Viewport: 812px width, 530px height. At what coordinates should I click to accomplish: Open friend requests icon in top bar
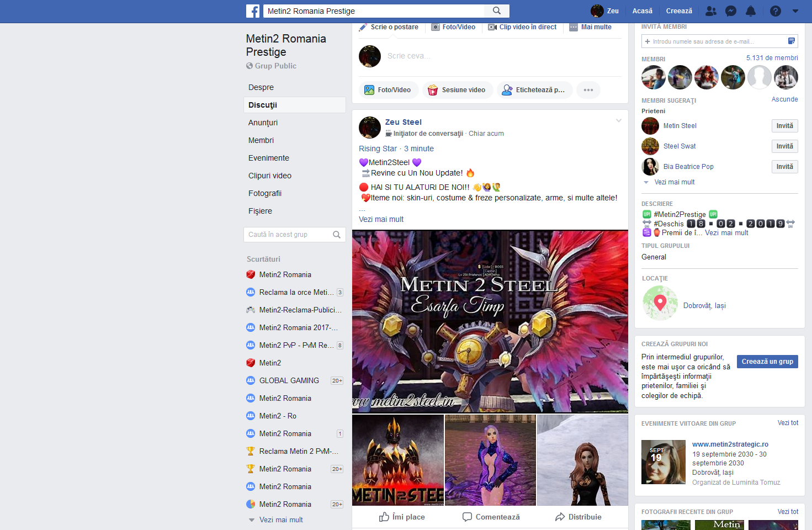[x=711, y=11]
